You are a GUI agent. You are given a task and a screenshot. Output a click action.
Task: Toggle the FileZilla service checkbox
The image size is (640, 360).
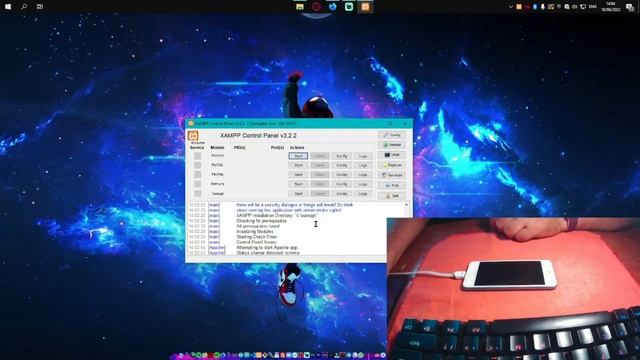[x=198, y=174]
